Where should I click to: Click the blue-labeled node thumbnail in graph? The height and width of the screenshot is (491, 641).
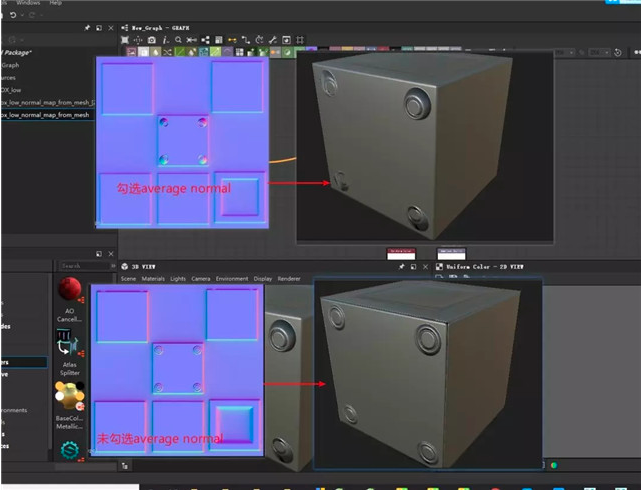click(x=451, y=254)
